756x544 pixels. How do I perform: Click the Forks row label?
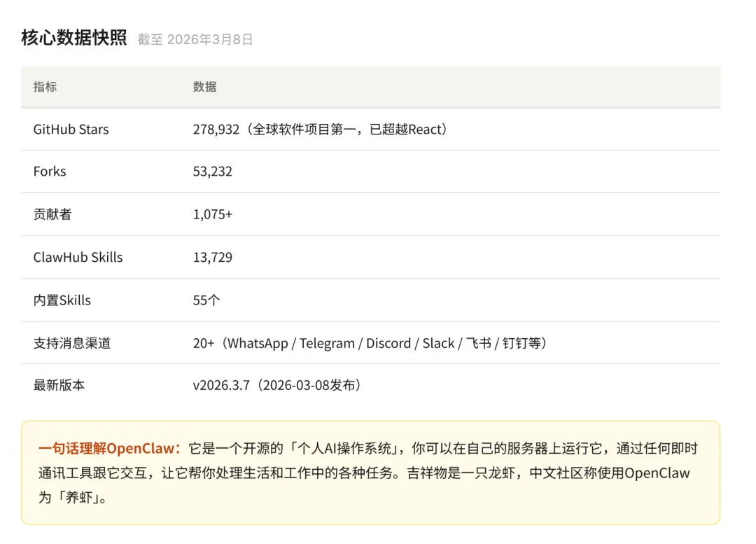click(x=50, y=172)
